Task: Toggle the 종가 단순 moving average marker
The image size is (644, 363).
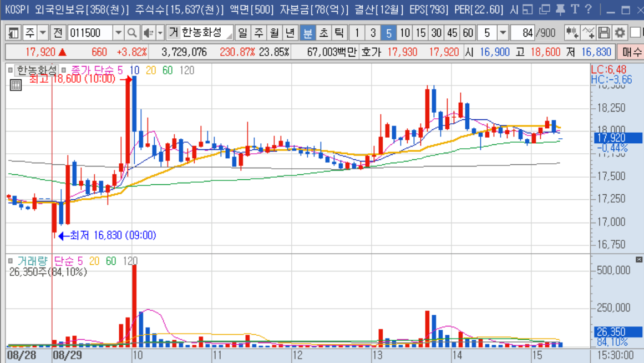Action: [x=64, y=70]
